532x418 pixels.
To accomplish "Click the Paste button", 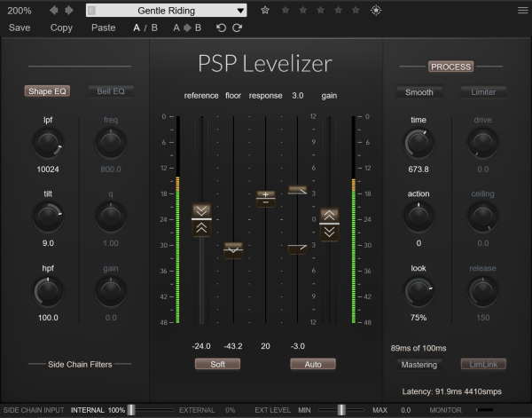I will click(103, 28).
